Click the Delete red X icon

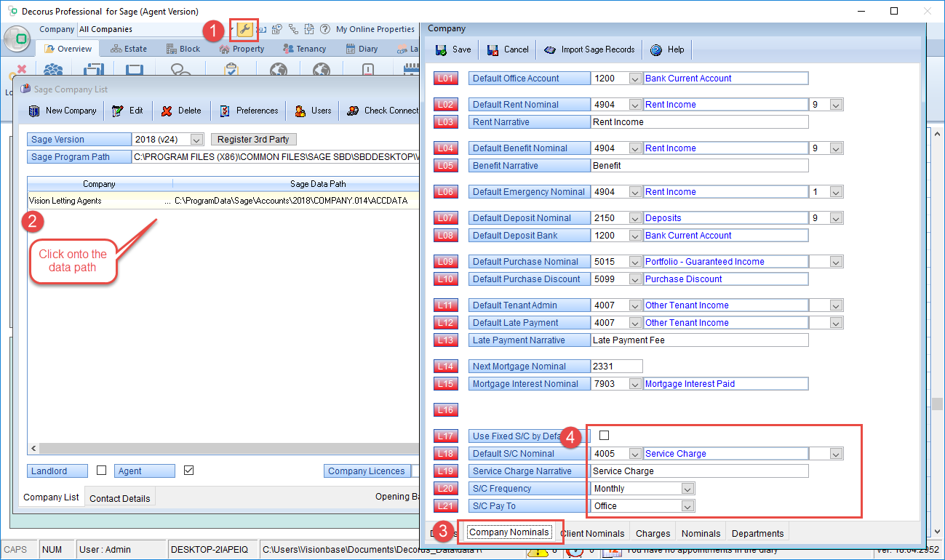(167, 111)
